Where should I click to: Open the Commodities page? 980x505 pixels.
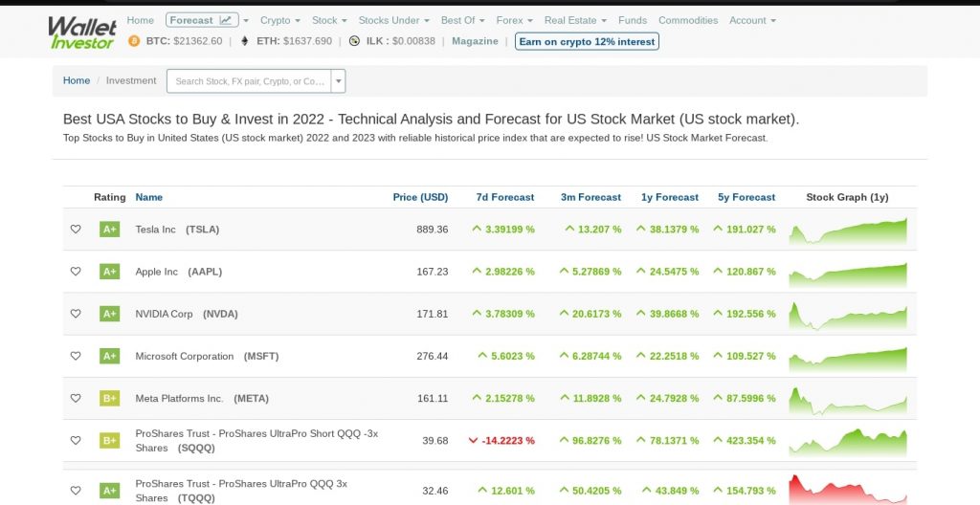click(688, 20)
